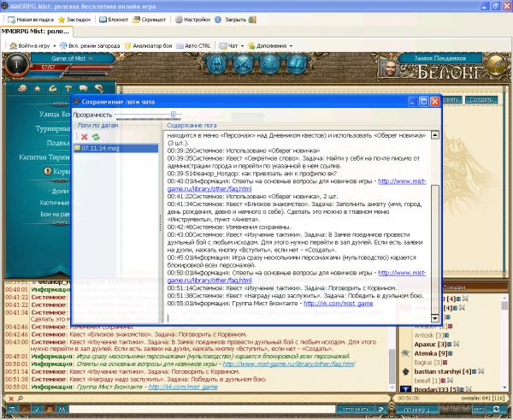This screenshot has height=420, width=513.
Task: Click into the chat message input field
Action: (202, 409)
